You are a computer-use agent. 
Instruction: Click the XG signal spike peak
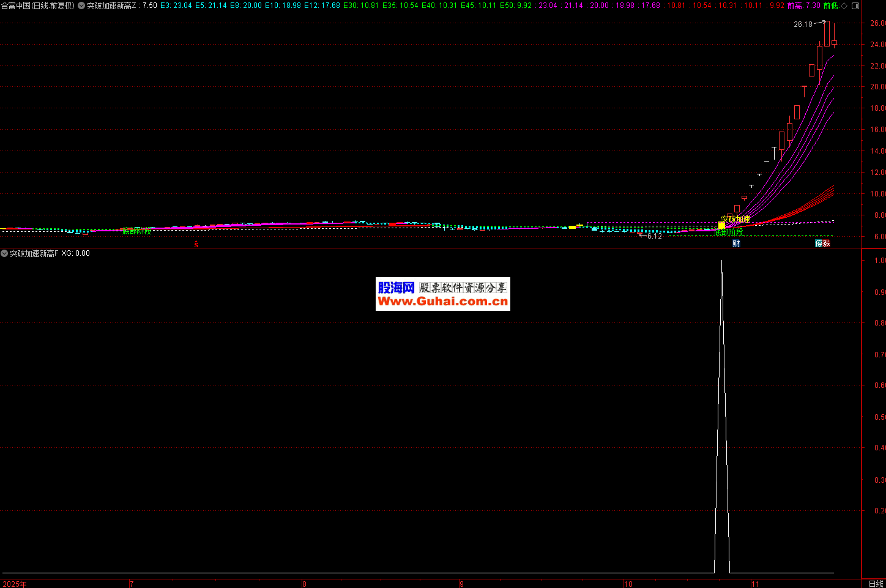click(x=721, y=262)
